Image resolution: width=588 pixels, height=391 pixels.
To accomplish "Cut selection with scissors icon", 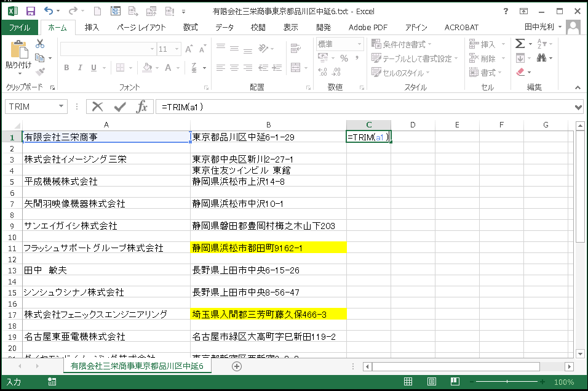I will 40,44.
